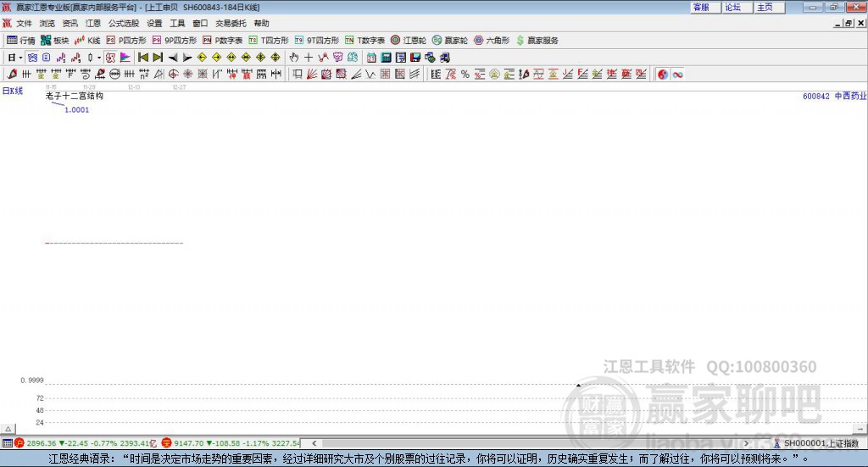Click the 600842 中西药业 stock label
This screenshot has width=868, height=467.
(x=834, y=96)
